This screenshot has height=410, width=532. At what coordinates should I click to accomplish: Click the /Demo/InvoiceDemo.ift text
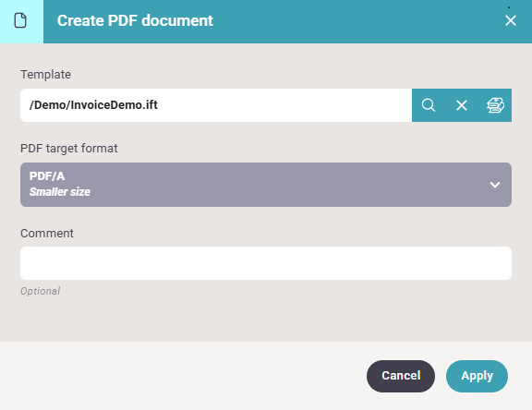pyautogui.click(x=93, y=105)
